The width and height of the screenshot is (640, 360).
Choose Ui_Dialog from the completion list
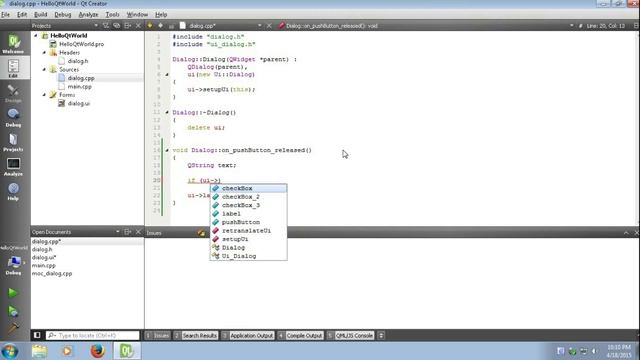point(249,256)
